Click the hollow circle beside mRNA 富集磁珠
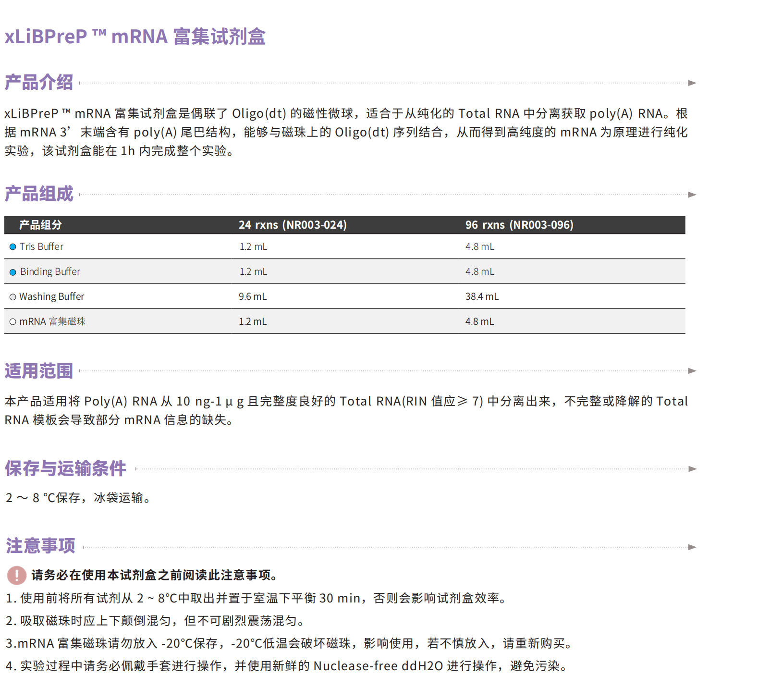The height and width of the screenshot is (700, 758). [13, 322]
